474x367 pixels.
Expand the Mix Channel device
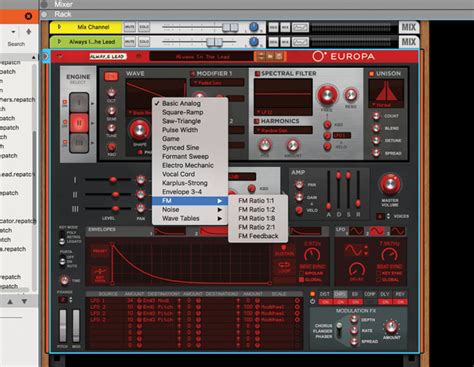[59, 27]
